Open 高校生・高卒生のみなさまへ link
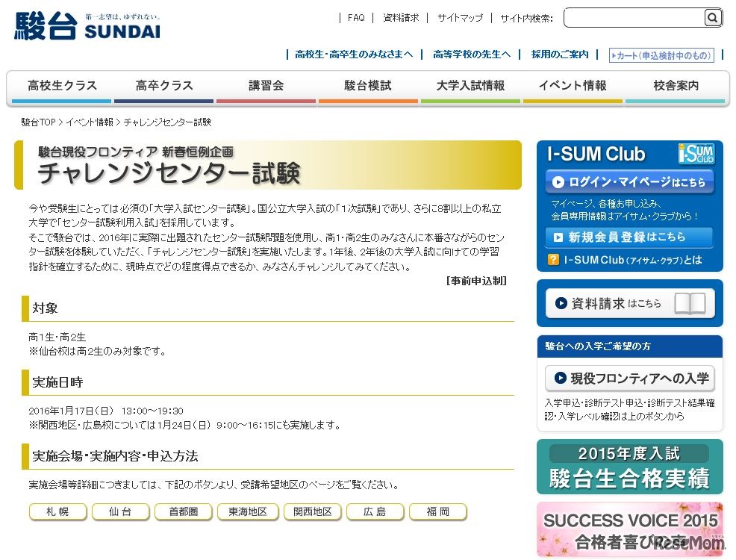Screen dimensions: 736x560 pyautogui.click(x=354, y=55)
